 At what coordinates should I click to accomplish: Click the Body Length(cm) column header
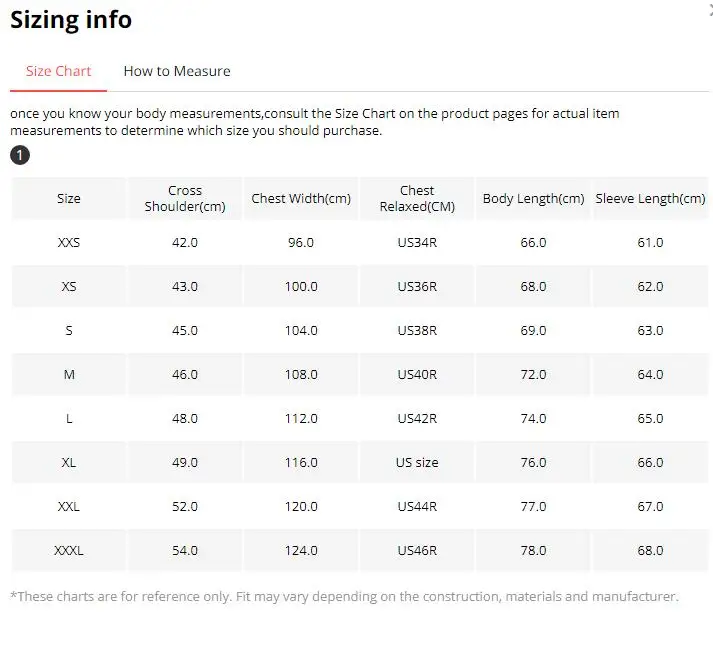click(x=533, y=198)
